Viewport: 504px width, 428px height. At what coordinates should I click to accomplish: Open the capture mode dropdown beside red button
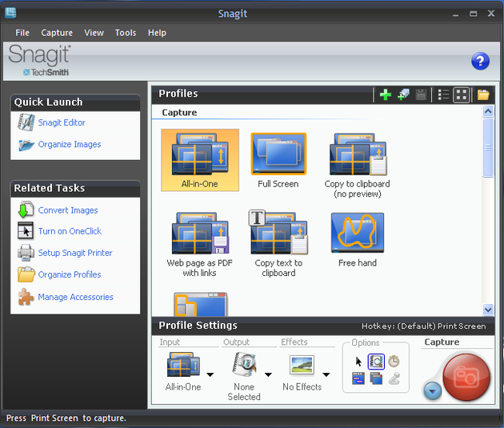click(432, 390)
